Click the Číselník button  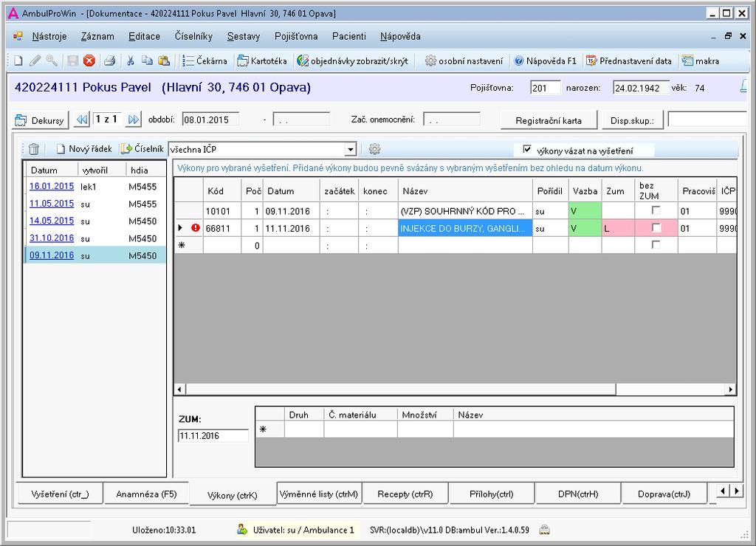(x=142, y=149)
